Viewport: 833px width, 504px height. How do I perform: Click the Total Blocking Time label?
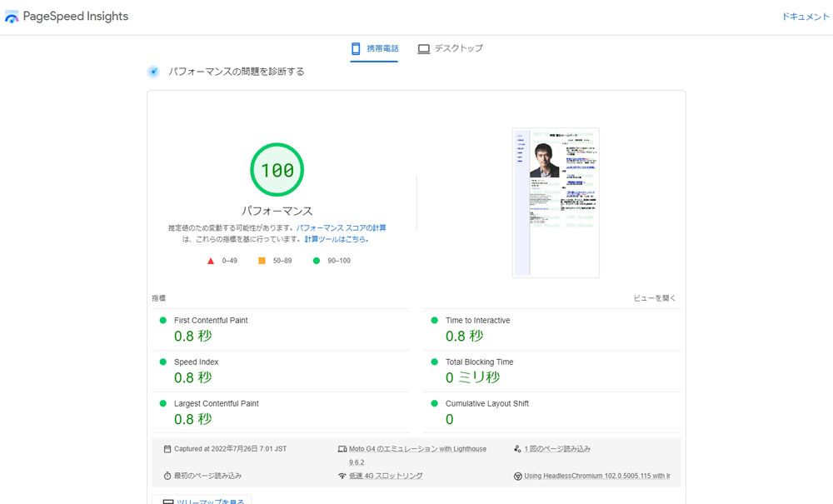pos(479,362)
